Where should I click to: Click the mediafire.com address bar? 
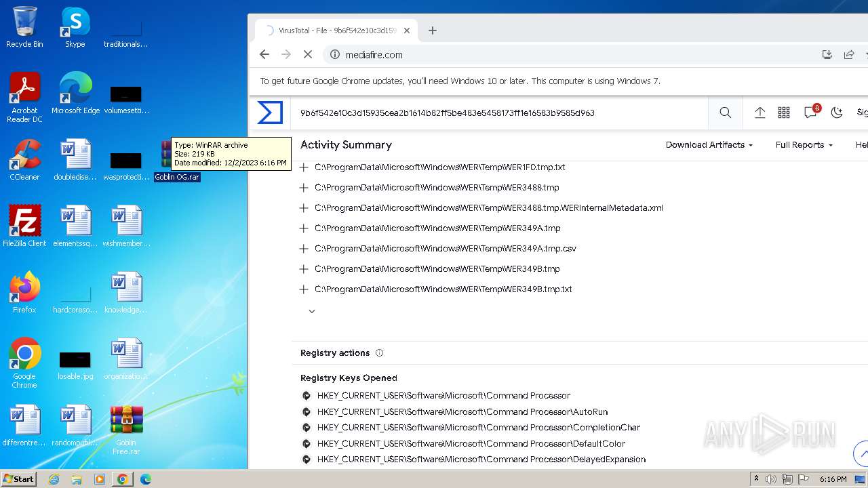570,54
